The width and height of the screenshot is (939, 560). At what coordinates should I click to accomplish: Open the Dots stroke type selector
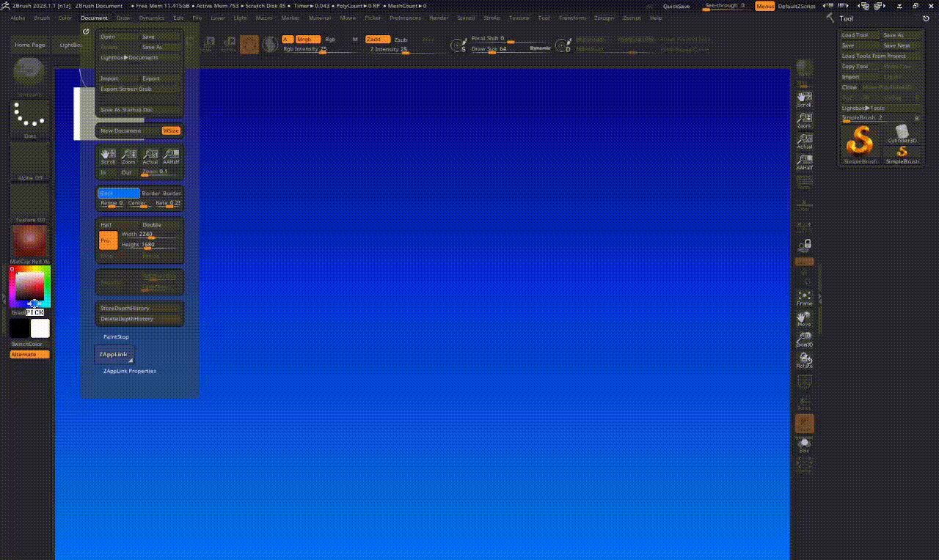click(30, 119)
